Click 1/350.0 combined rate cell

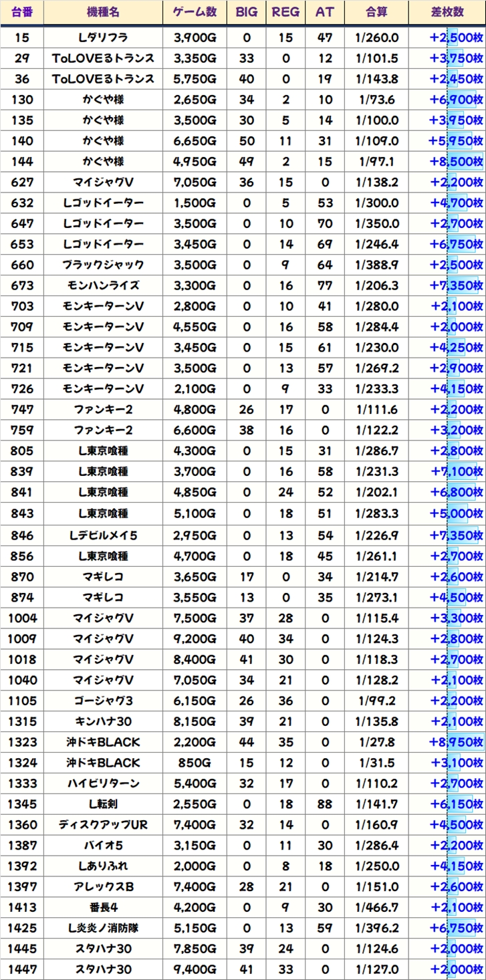[x=377, y=224]
